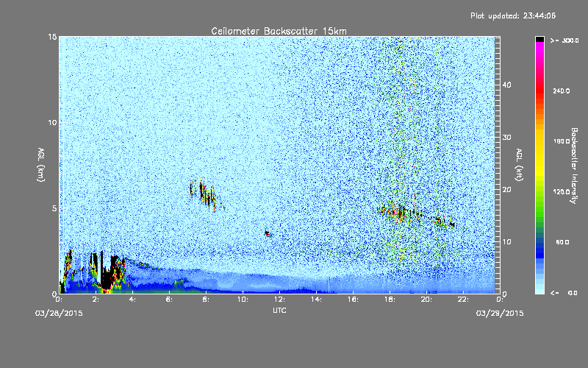Click the "2:" hour tick on time axis

[96, 300]
